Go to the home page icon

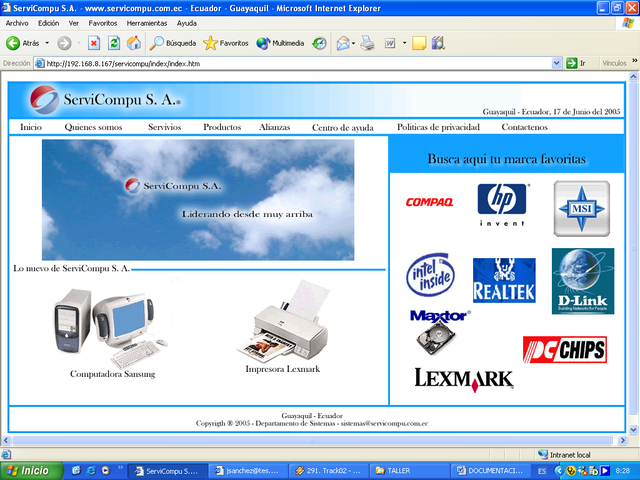pos(133,43)
